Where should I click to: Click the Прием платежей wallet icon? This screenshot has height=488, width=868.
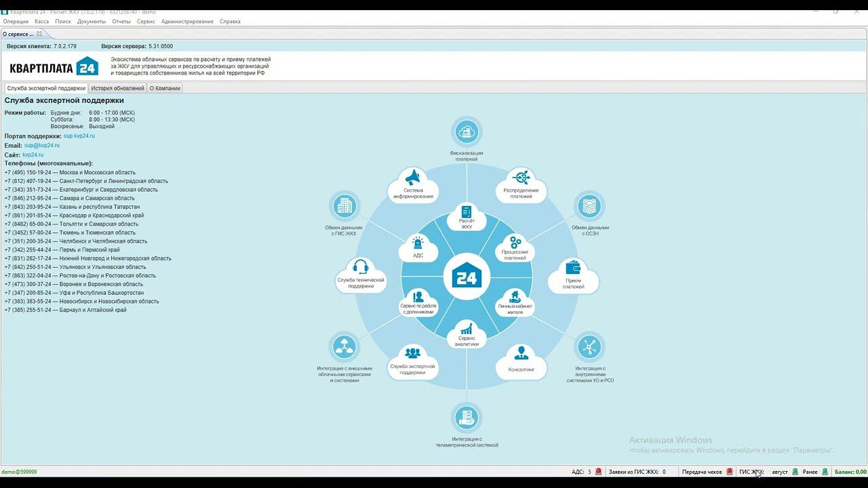[x=573, y=268]
